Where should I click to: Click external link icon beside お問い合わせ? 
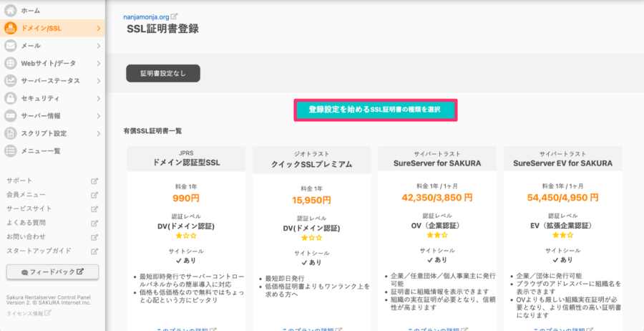(x=94, y=237)
